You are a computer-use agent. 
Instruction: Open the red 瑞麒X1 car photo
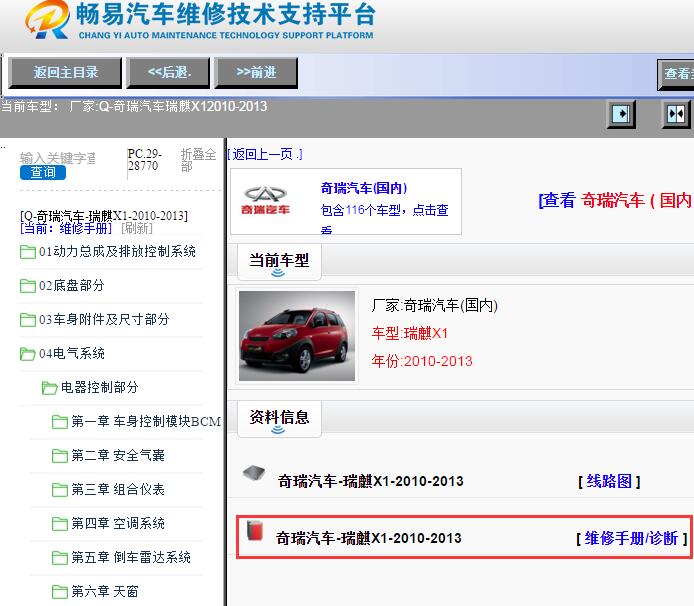tap(297, 336)
